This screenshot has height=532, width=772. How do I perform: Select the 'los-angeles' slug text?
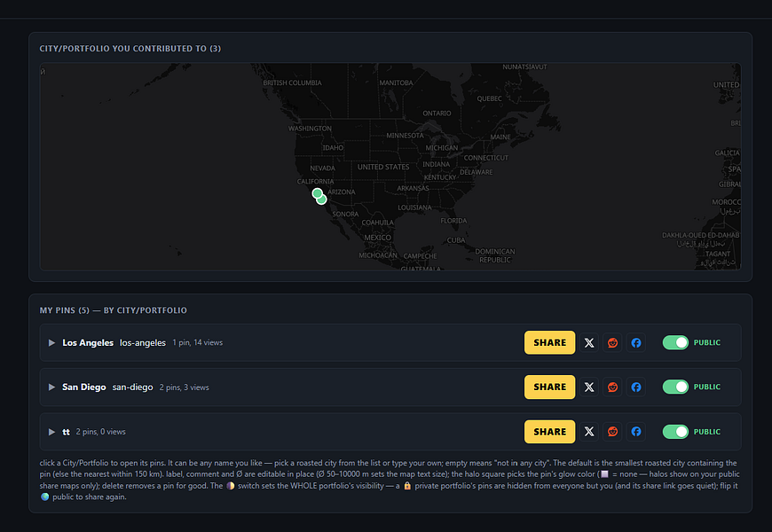(143, 342)
